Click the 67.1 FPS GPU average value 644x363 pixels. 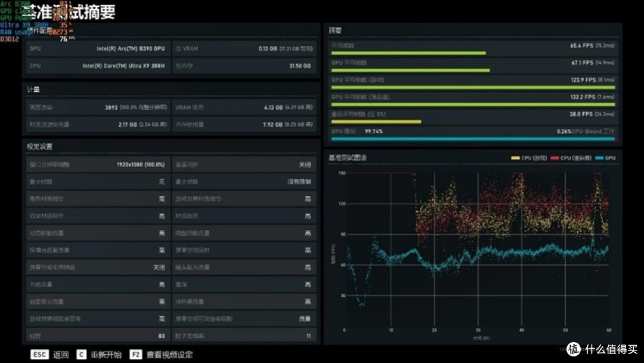[x=583, y=63]
